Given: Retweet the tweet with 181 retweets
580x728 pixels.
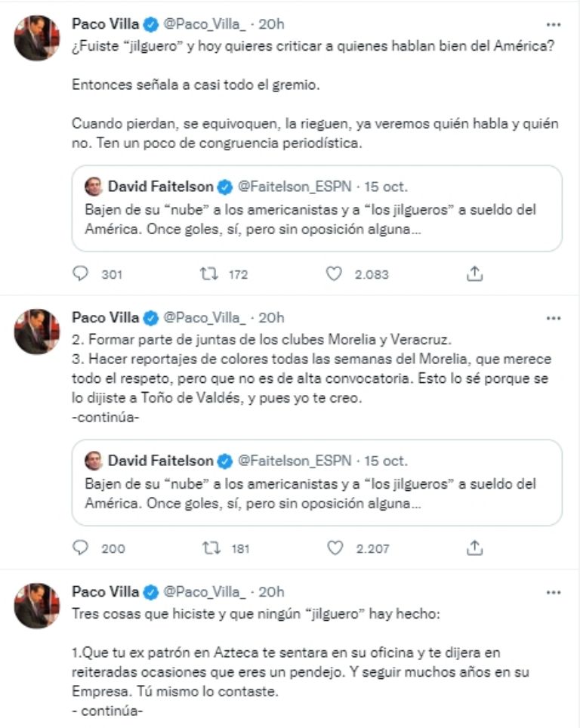Looking at the screenshot, I should (207, 548).
